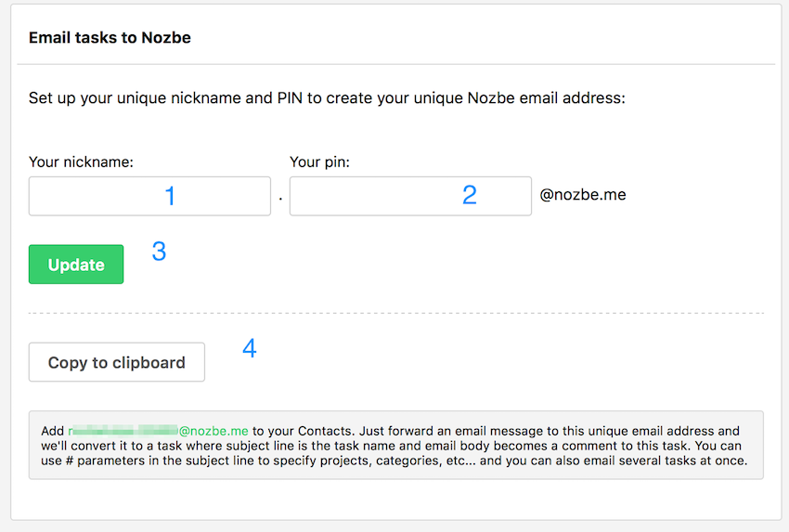Image resolution: width=789 pixels, height=532 pixels.
Task: Click the blue number 4 annotation
Action: pos(250,348)
